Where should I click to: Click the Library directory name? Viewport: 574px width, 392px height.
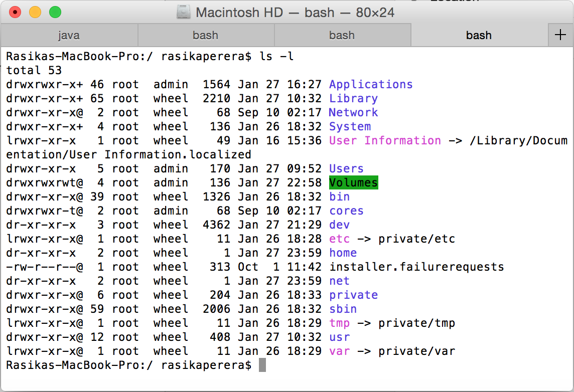353,98
